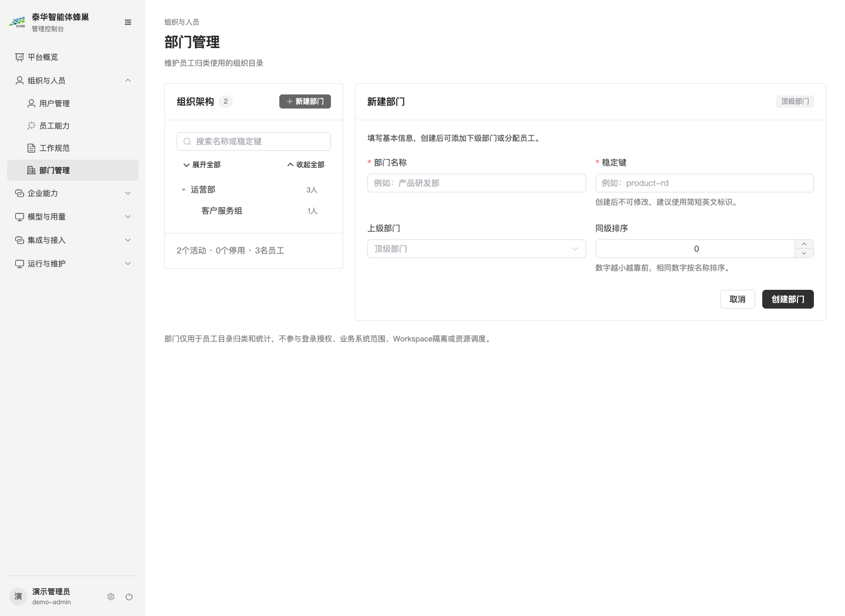The height and width of the screenshot is (616, 845).
Task: Decrease 同级排序 with the down arrow
Action: (805, 253)
